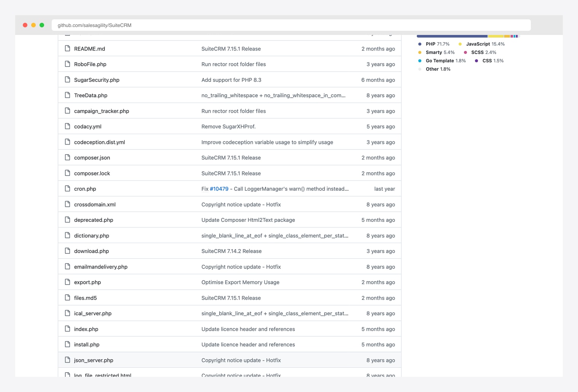This screenshot has width=578, height=392.
Task: Select SCSS 2.4% language entry
Action: pos(480,52)
